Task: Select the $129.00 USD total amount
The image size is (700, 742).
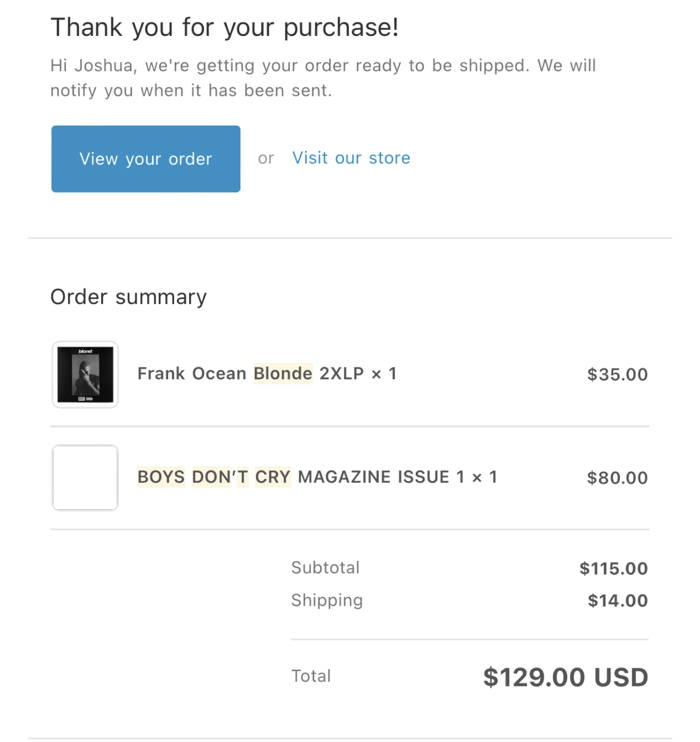Action: [x=565, y=677]
